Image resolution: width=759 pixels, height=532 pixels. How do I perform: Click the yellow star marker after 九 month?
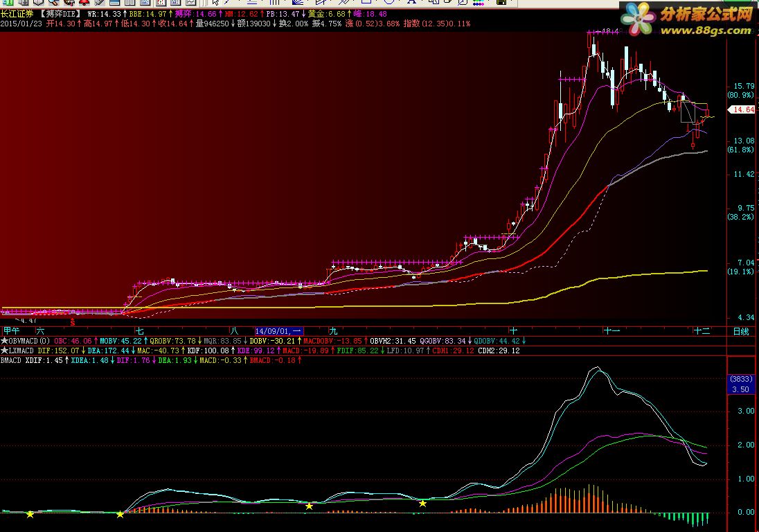tap(422, 504)
